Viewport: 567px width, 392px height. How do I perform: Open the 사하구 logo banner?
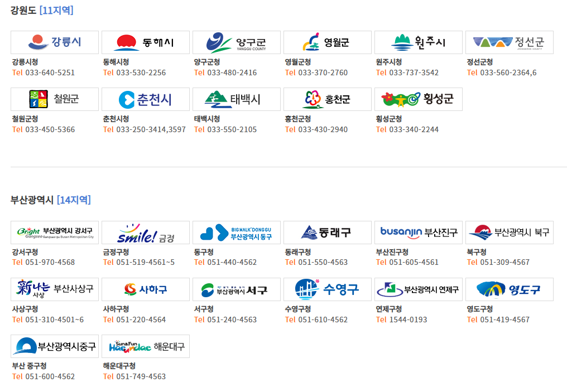click(145, 289)
